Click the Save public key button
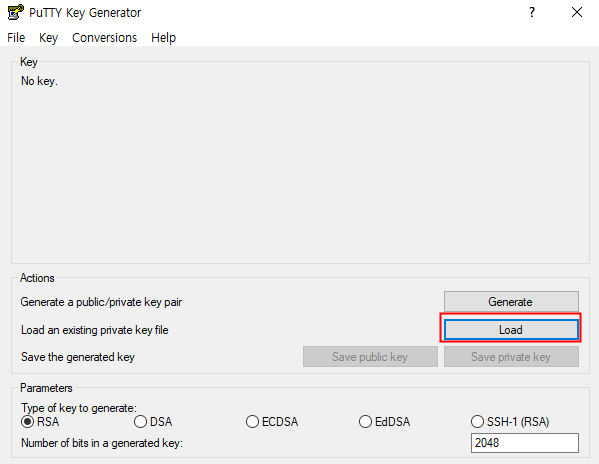This screenshot has width=599, height=464. (370, 357)
